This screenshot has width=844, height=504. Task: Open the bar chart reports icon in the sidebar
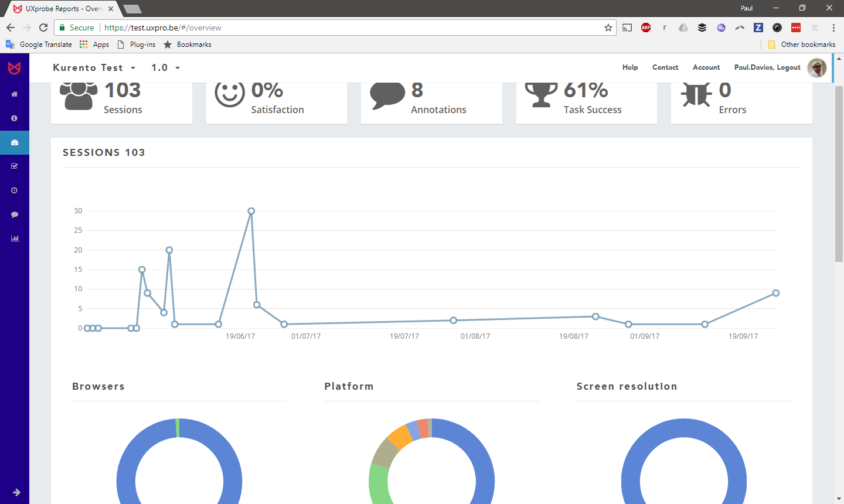point(15,239)
